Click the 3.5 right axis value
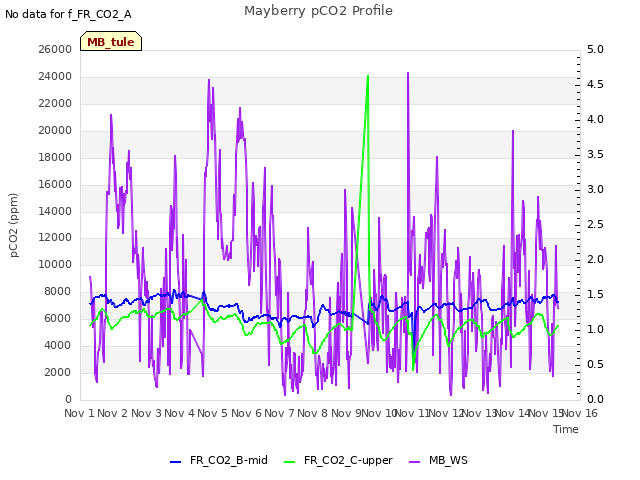The height and width of the screenshot is (480, 640). pos(595,154)
